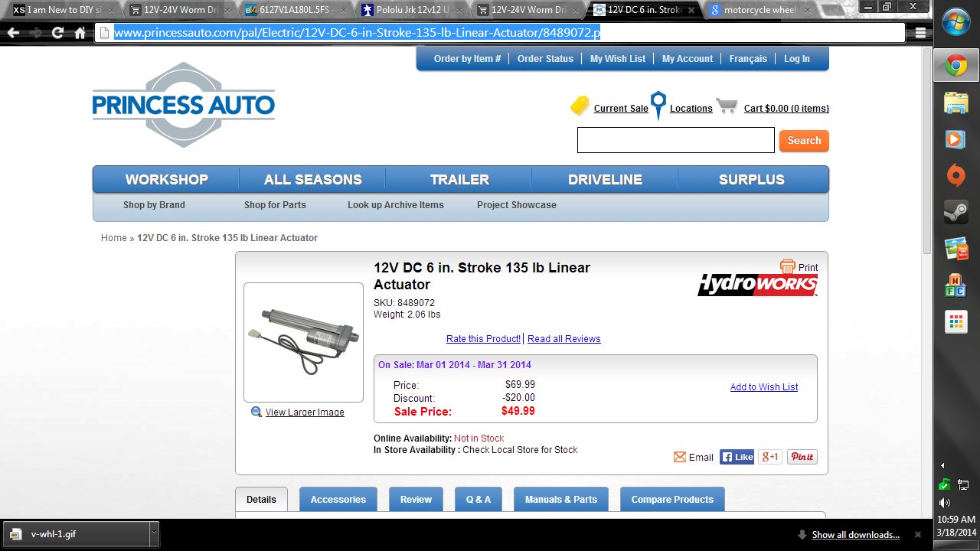Open the SURPLUS category menu
Viewport: 980px width, 551px height.
[752, 180]
